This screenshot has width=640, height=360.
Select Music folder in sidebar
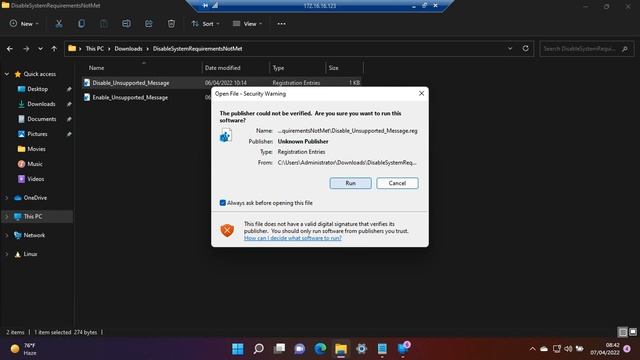tap(35, 164)
